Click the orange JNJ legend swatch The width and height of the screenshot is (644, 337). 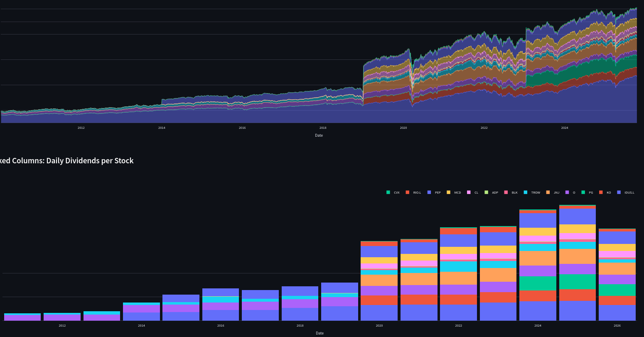548,192
